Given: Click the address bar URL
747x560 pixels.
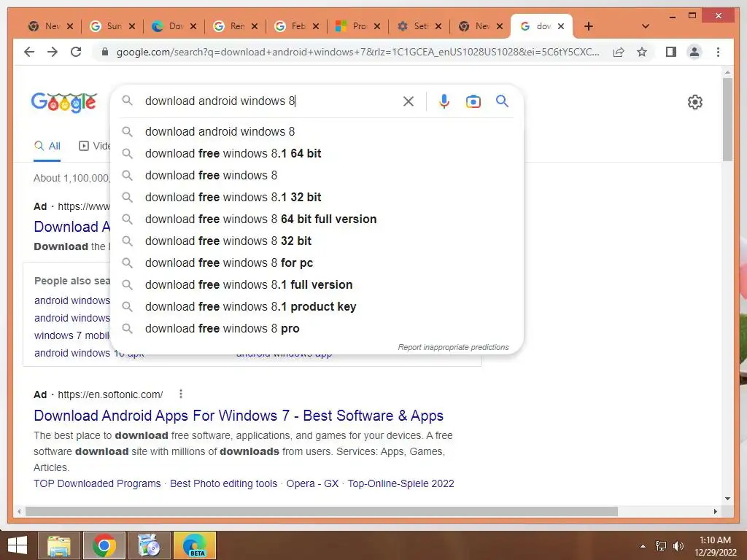Looking at the screenshot, I should 357,52.
